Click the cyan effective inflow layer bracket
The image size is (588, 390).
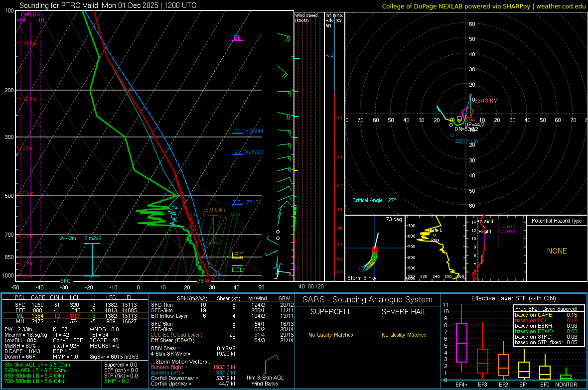(92, 260)
